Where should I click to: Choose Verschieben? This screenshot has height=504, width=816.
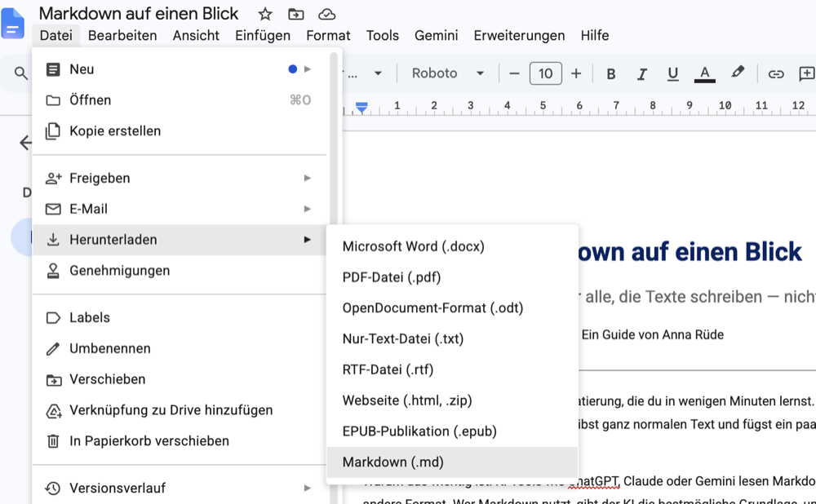pyautogui.click(x=180, y=379)
